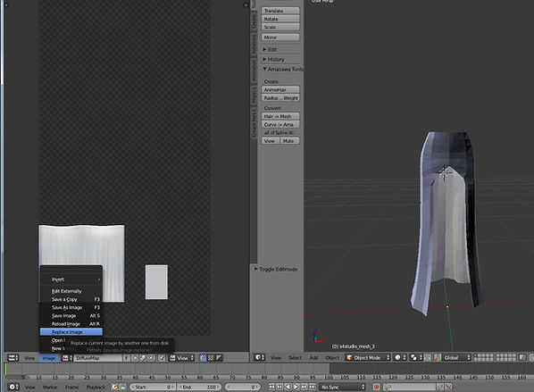534x392 pixels.
Task: Click the AnimeHair button
Action: click(280, 89)
